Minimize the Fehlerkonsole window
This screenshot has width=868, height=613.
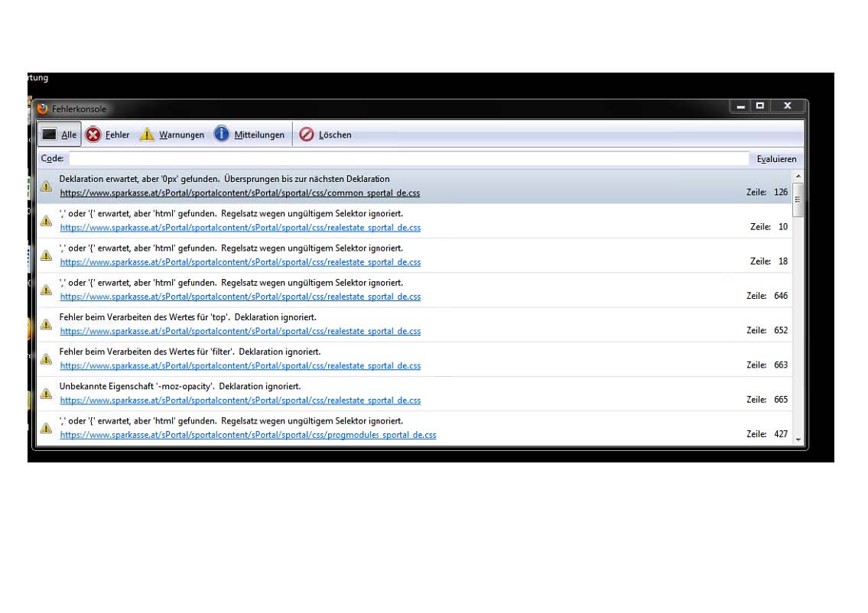point(741,106)
